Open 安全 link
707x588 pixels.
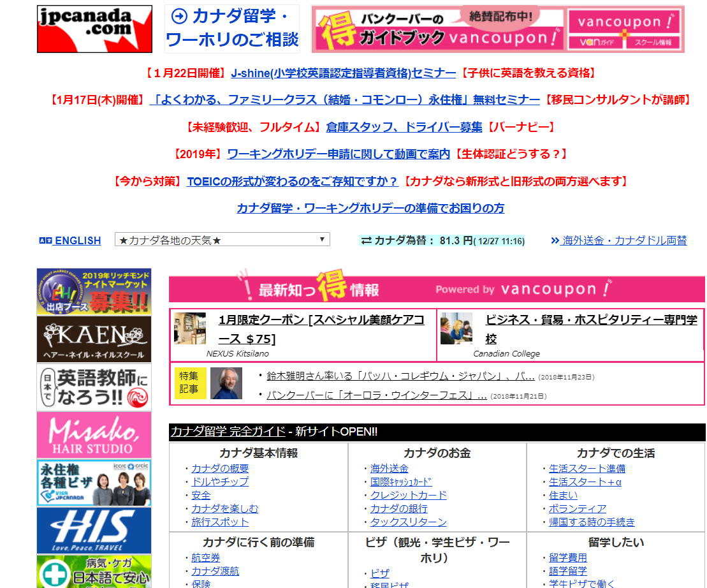(x=201, y=495)
